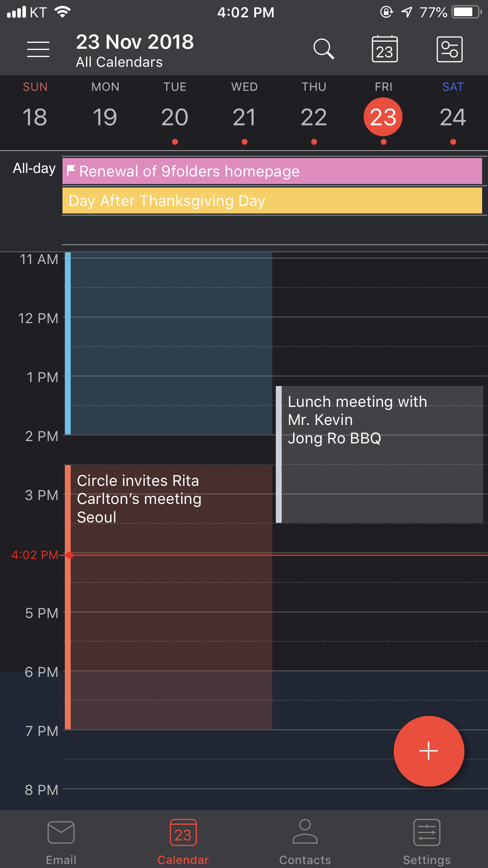488x868 pixels.
Task: Open Renewal of 9folders homepage event
Action: (x=272, y=171)
